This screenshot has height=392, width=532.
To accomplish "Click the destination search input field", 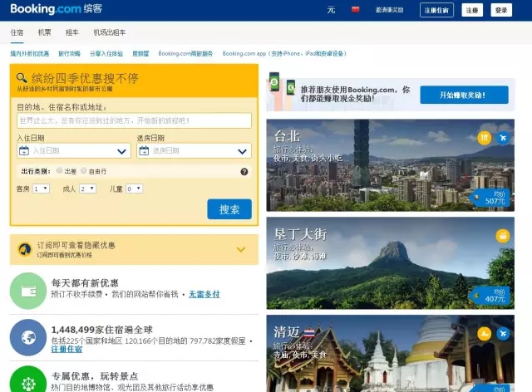I will pos(134,120).
